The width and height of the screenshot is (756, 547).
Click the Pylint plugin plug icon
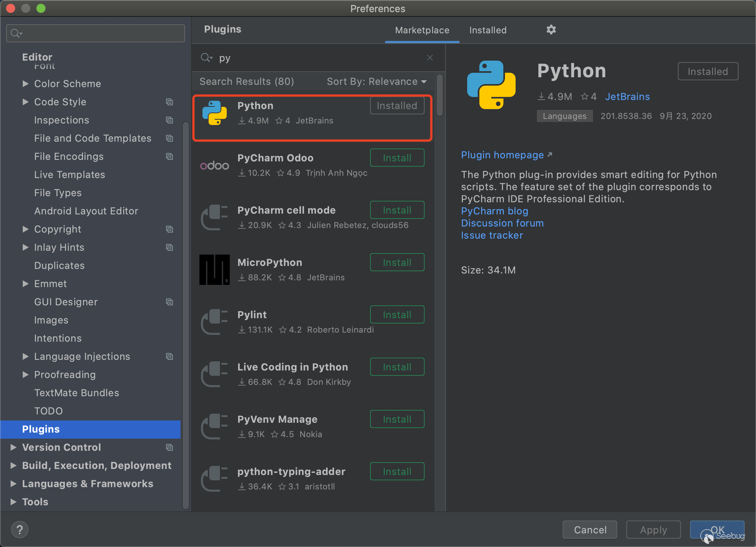pyautogui.click(x=215, y=322)
